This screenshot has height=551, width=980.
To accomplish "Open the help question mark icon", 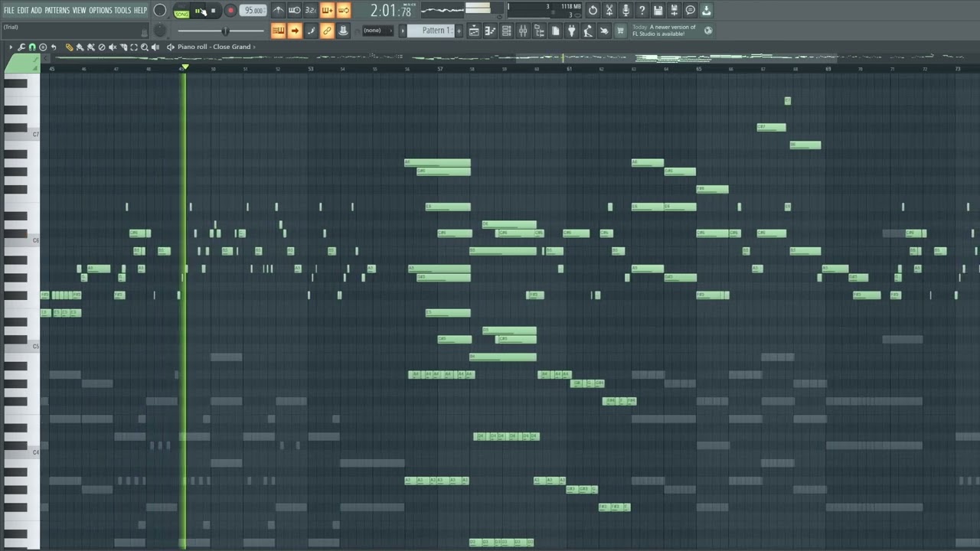I will [x=642, y=11].
